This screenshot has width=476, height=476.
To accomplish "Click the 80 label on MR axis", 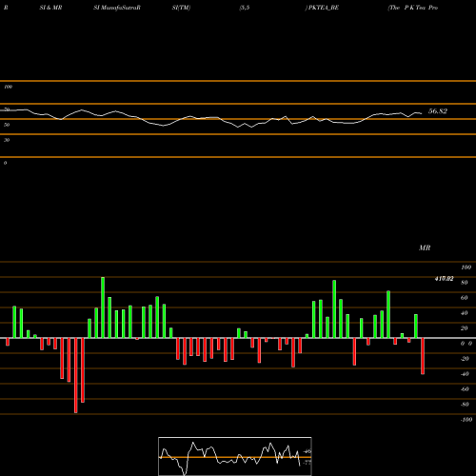I will pos(465,283).
